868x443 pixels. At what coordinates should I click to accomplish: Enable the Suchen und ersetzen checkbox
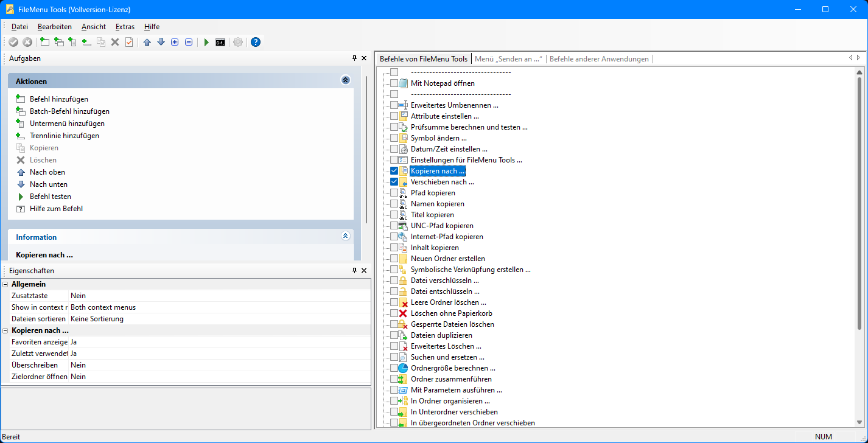394,357
